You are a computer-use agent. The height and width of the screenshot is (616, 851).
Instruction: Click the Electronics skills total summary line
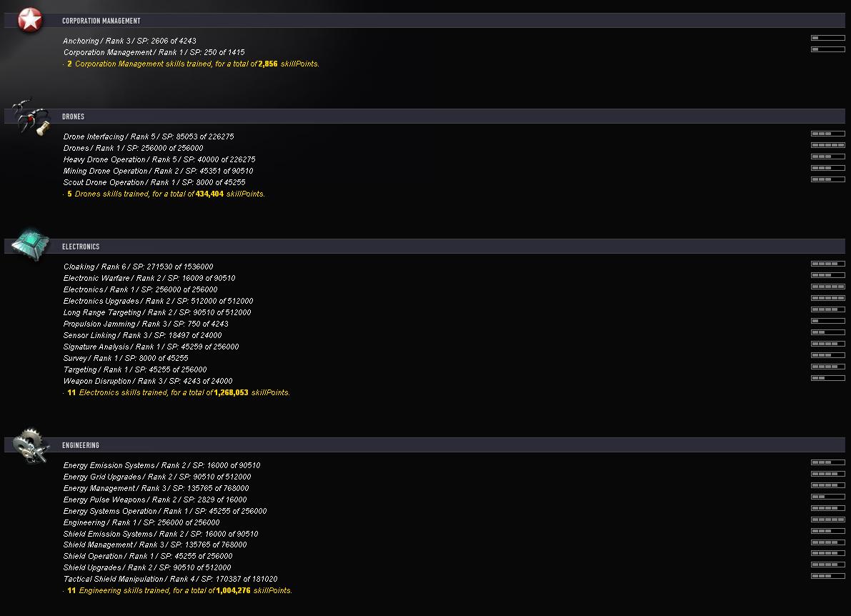tap(176, 392)
